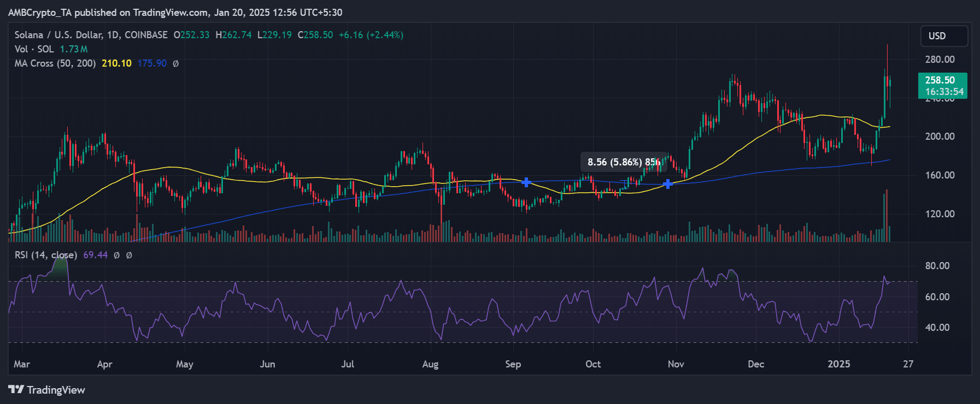Select the close price C258.50 in header
980x404 pixels.
pyautogui.click(x=315, y=35)
